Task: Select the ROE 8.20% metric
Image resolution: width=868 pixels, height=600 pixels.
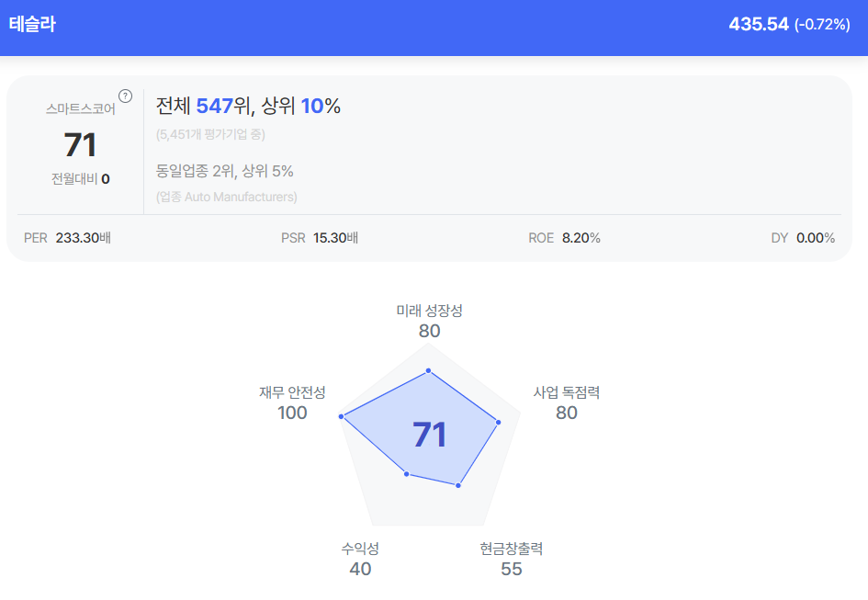Action: (x=564, y=238)
